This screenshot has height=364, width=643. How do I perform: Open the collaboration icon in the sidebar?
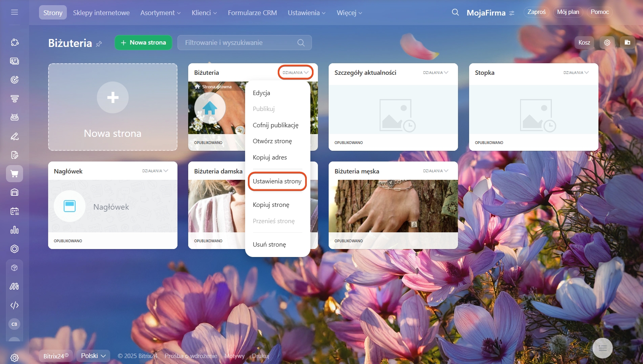(x=14, y=42)
